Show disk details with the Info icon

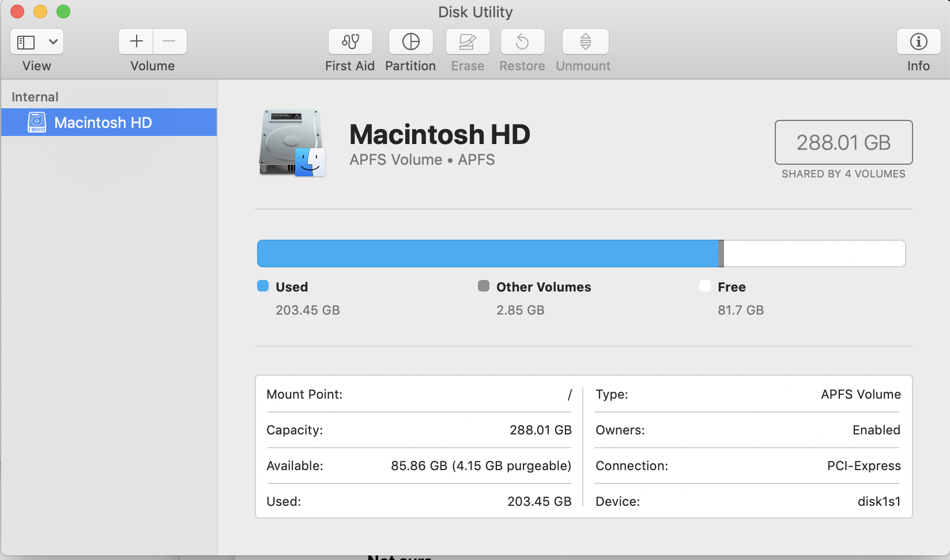pyautogui.click(x=918, y=41)
